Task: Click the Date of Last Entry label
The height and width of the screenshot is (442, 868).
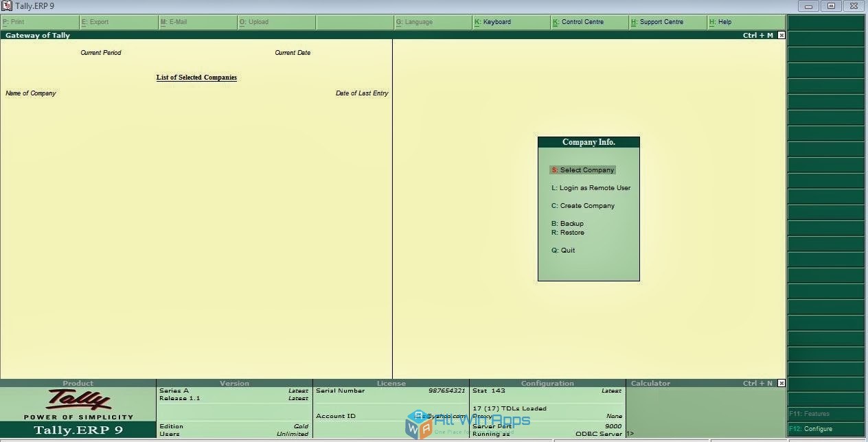Action: pos(362,93)
